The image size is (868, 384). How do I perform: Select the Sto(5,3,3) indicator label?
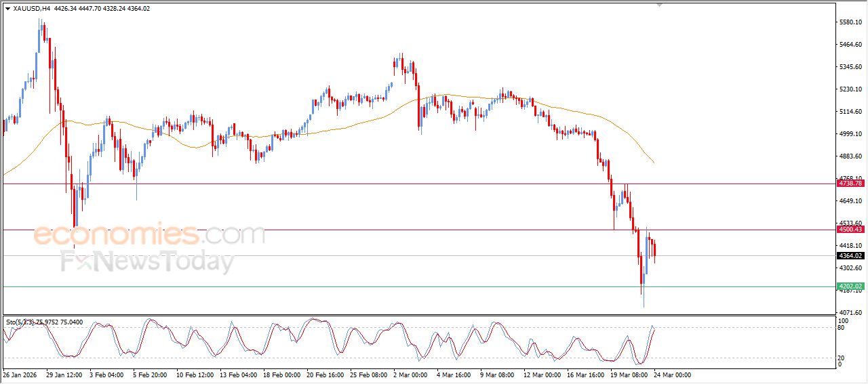click(20, 322)
